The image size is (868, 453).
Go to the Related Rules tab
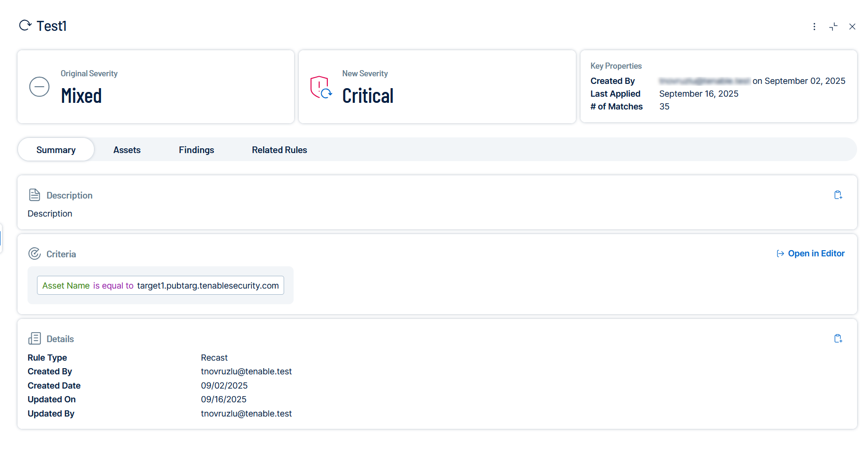point(279,150)
